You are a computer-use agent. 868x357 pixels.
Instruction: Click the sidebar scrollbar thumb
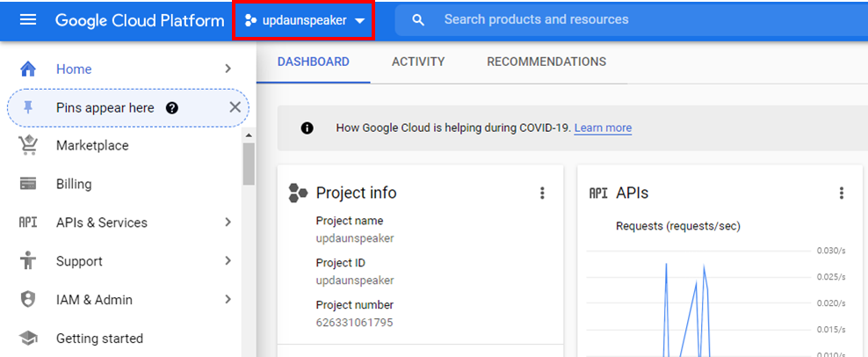click(x=249, y=164)
